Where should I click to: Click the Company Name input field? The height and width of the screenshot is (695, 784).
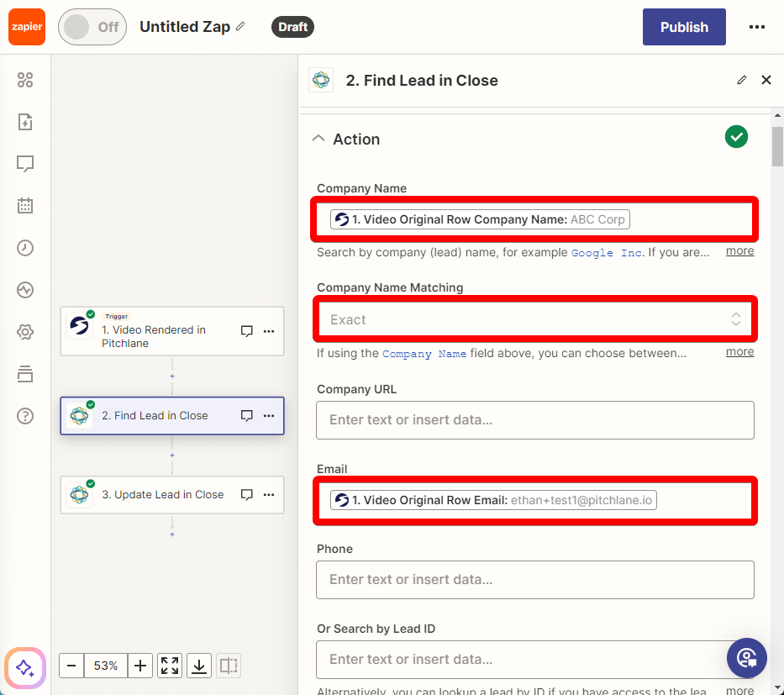(x=534, y=219)
